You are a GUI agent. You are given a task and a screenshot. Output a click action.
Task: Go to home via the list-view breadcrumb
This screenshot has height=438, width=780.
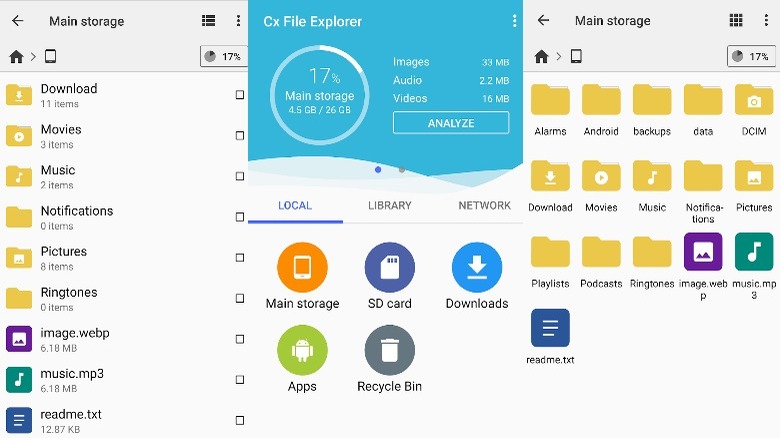16,56
